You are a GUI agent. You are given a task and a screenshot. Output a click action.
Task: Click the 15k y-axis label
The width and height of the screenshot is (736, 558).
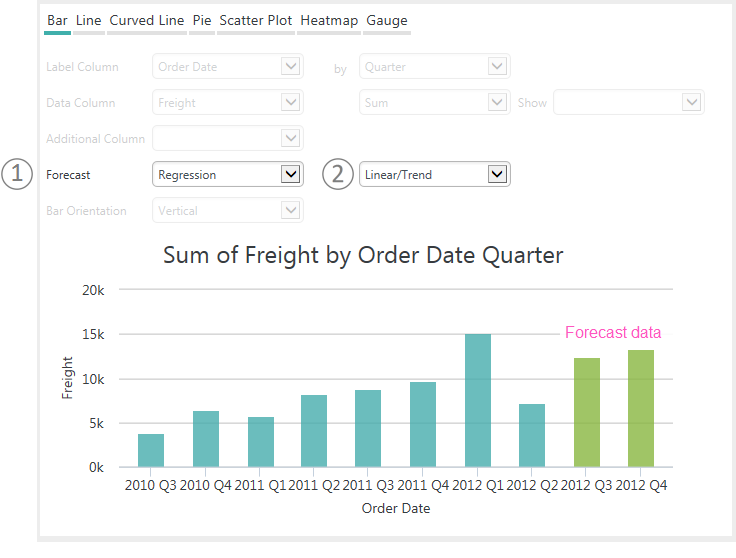tap(93, 335)
